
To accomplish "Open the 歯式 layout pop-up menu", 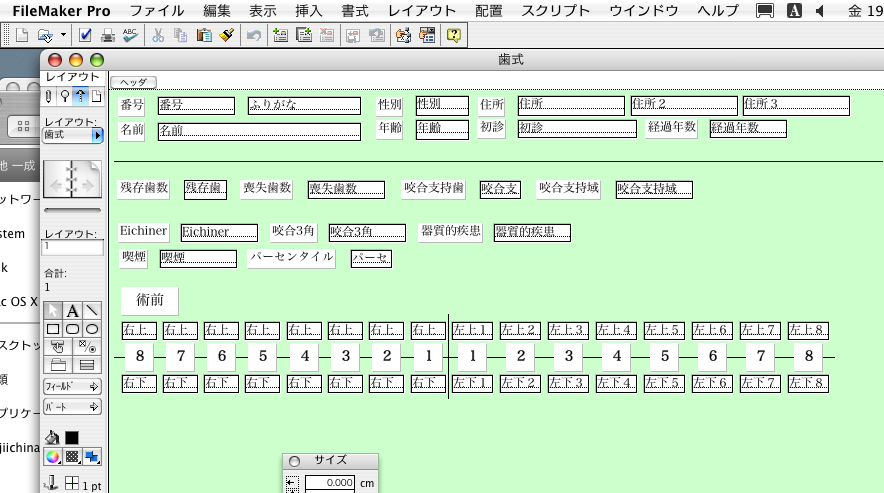I will point(73,135).
